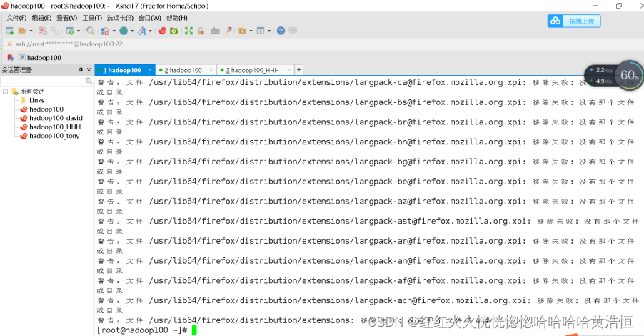The height and width of the screenshot is (336, 644).
Task: Click the Reconnect chain-link icon
Action: (x=55, y=31)
